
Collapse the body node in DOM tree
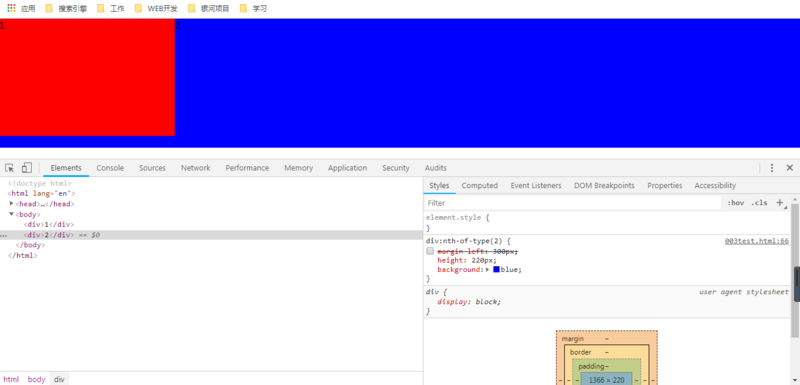click(12, 214)
